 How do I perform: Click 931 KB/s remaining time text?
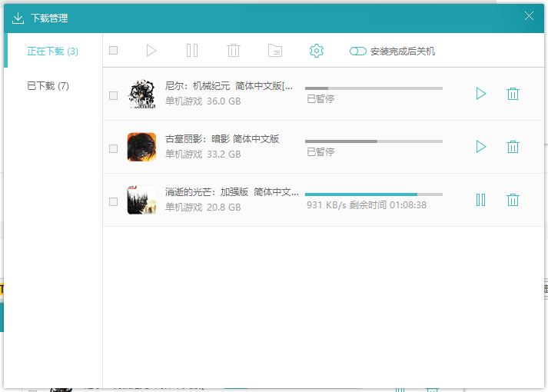coord(367,205)
